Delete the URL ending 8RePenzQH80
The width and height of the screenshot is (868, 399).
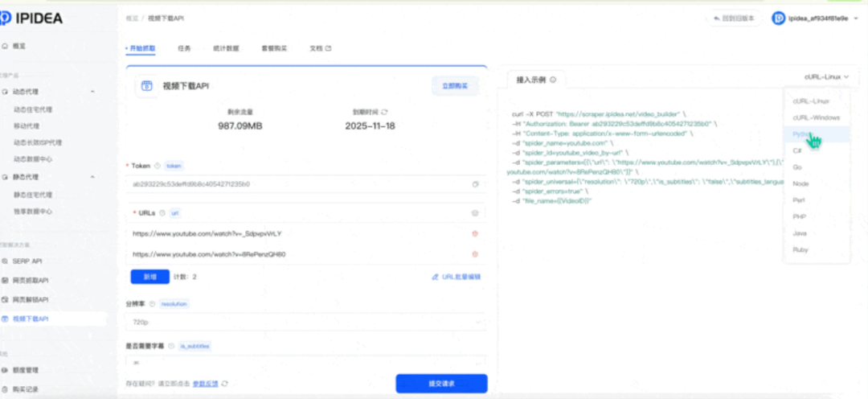pyautogui.click(x=474, y=254)
